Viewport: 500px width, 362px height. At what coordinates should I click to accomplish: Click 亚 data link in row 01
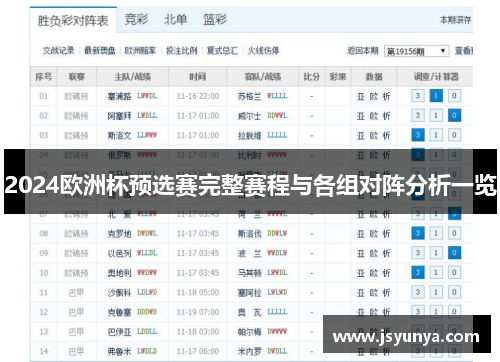click(x=361, y=96)
